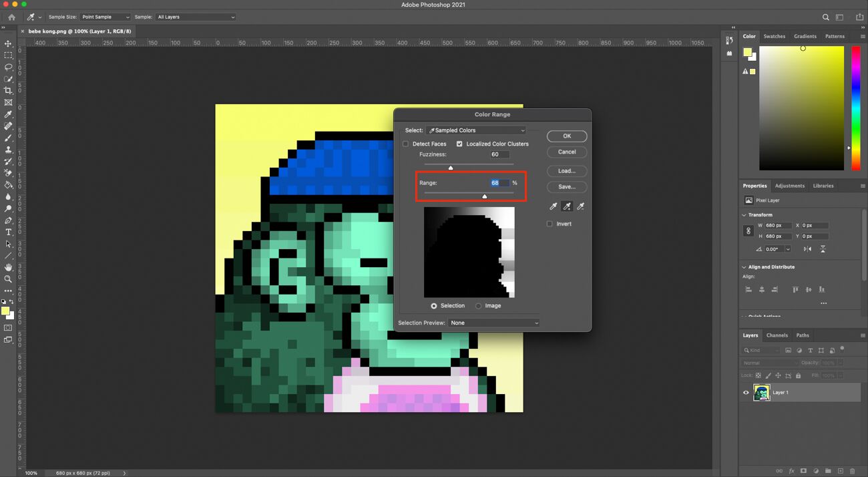Select the Zoom tool

(x=9, y=279)
